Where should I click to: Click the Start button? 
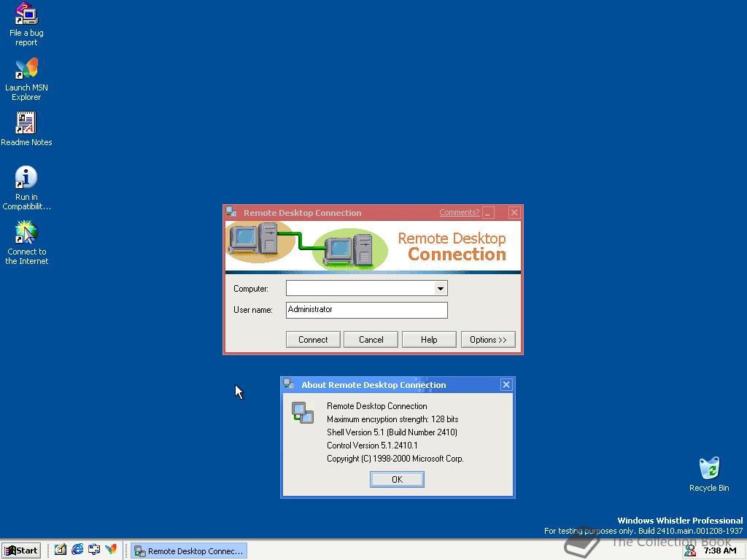coord(21,551)
